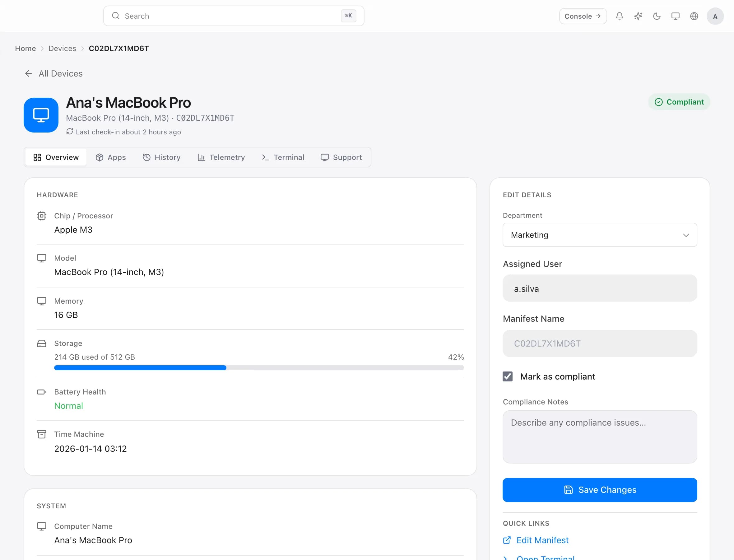
Task: Click the Memory row icon
Action: pyautogui.click(x=42, y=301)
